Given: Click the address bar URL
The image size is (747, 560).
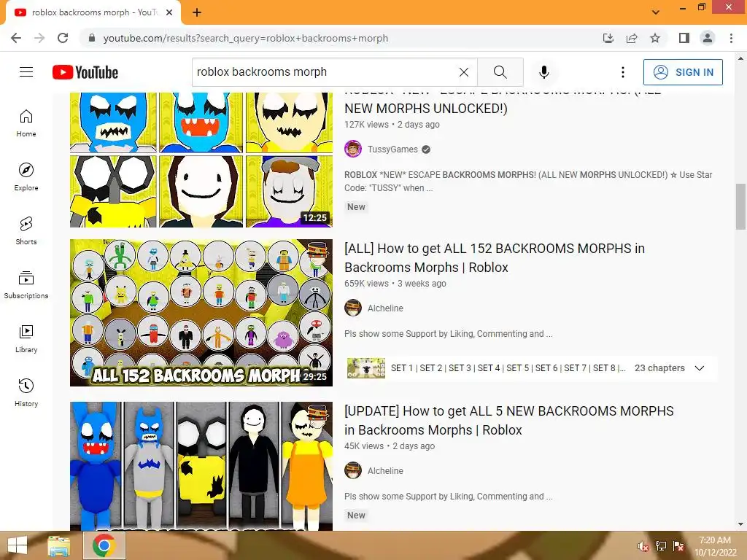Looking at the screenshot, I should click(245, 38).
